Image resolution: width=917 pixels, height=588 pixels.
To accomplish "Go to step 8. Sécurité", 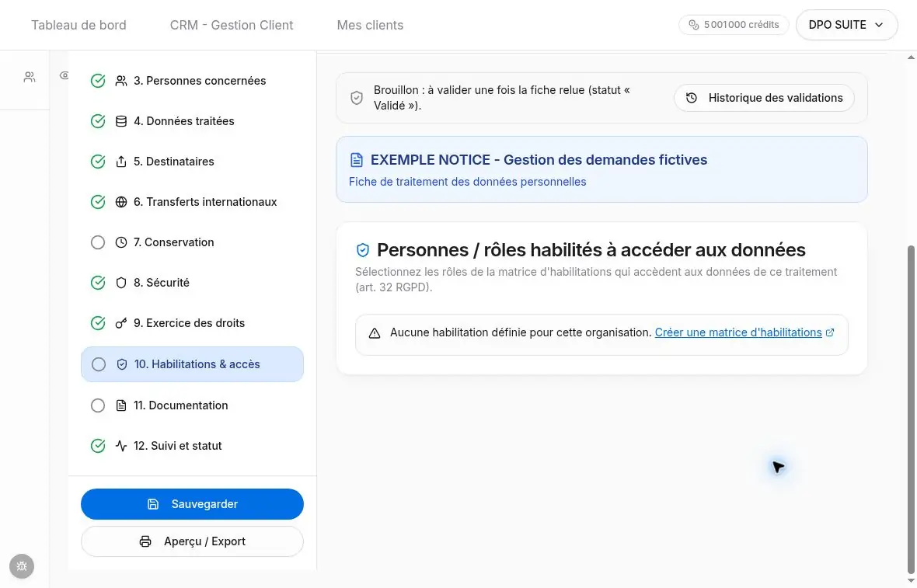I will point(192,282).
